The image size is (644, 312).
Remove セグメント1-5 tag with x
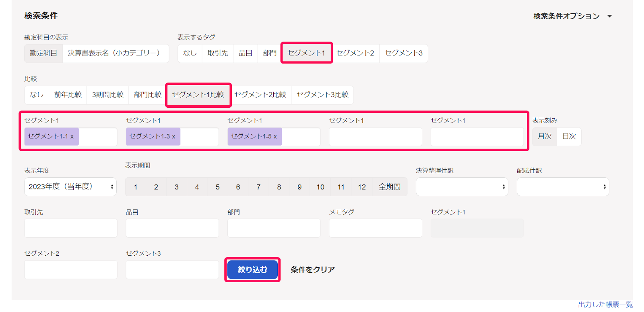[x=275, y=137]
